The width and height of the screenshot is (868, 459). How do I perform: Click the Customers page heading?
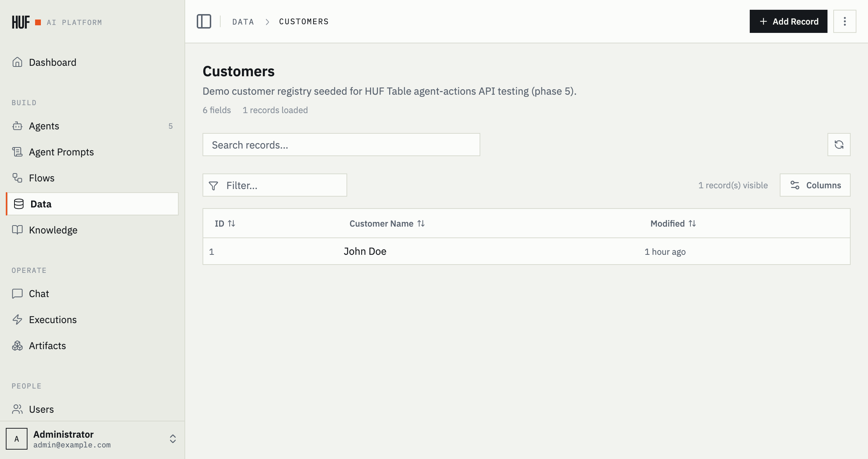coord(239,71)
